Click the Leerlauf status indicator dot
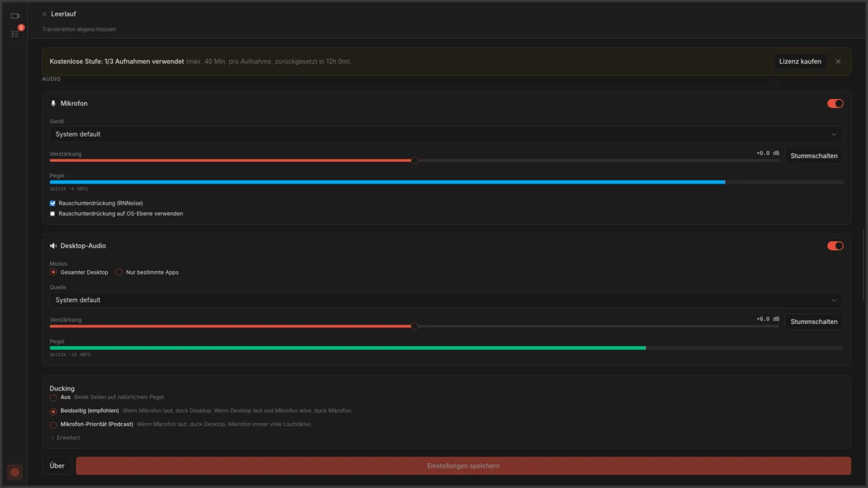 (x=45, y=14)
